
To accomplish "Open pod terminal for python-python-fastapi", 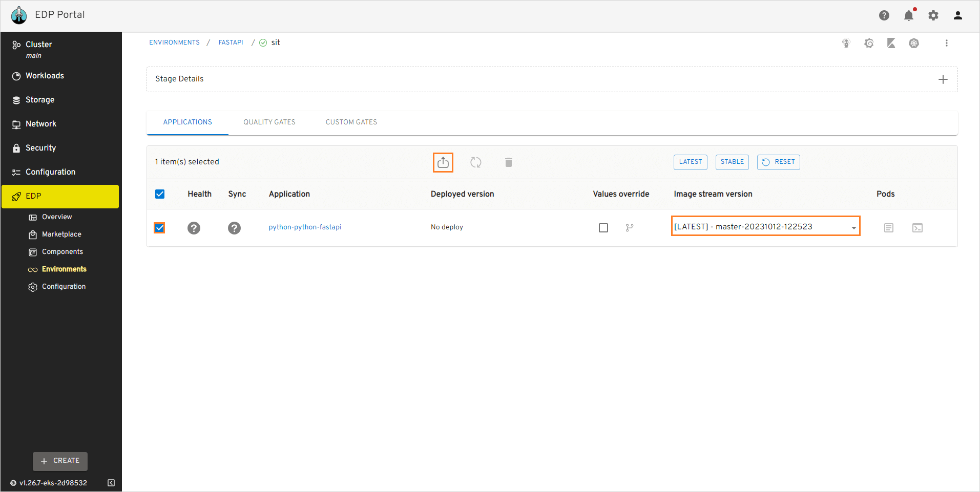I will coord(917,228).
